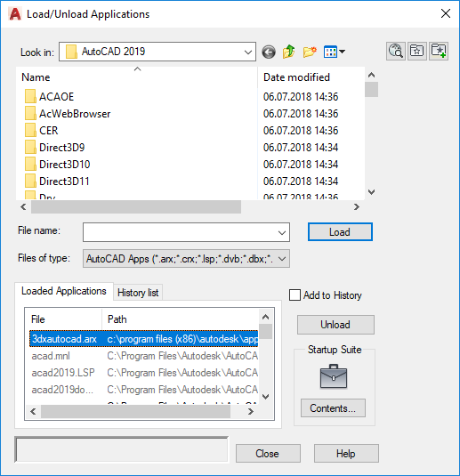Click the File column header
The width and height of the screenshot is (460, 476).
[64, 319]
